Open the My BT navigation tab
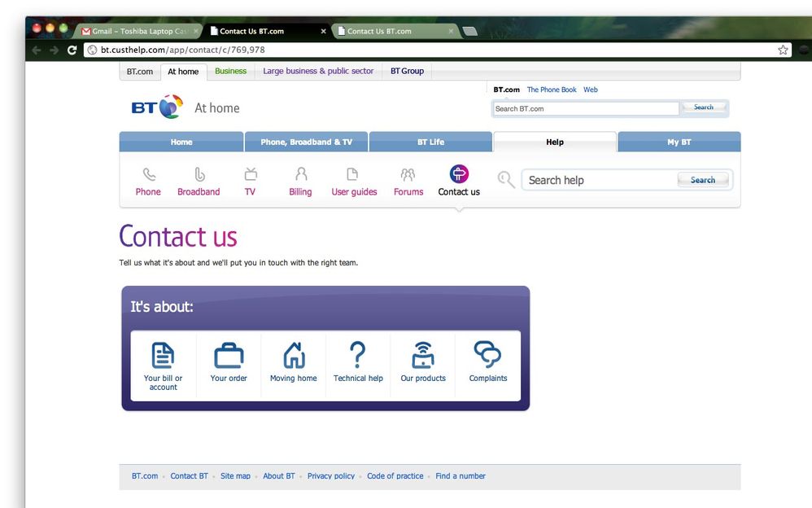 tap(679, 142)
